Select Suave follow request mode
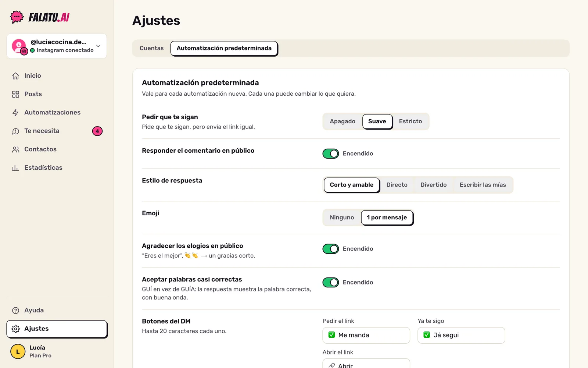Viewport: 588px width, 368px height. tap(377, 121)
